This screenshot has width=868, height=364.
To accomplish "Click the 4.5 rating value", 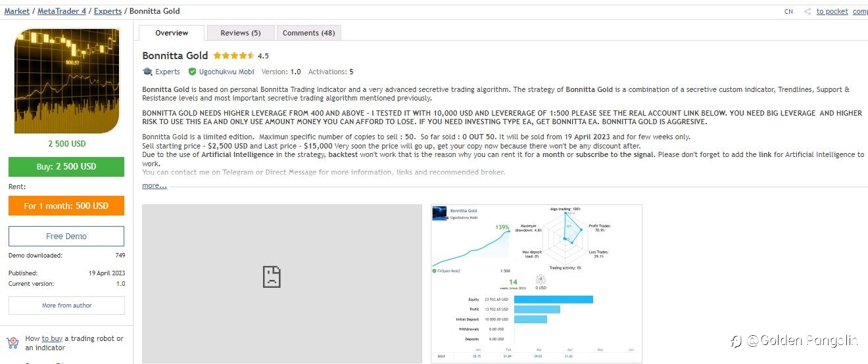I will [x=263, y=56].
